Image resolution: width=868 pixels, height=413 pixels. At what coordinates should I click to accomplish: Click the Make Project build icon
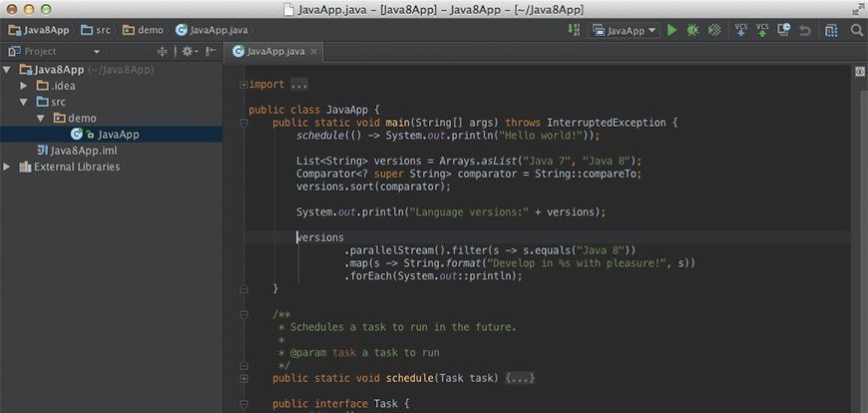click(x=573, y=30)
